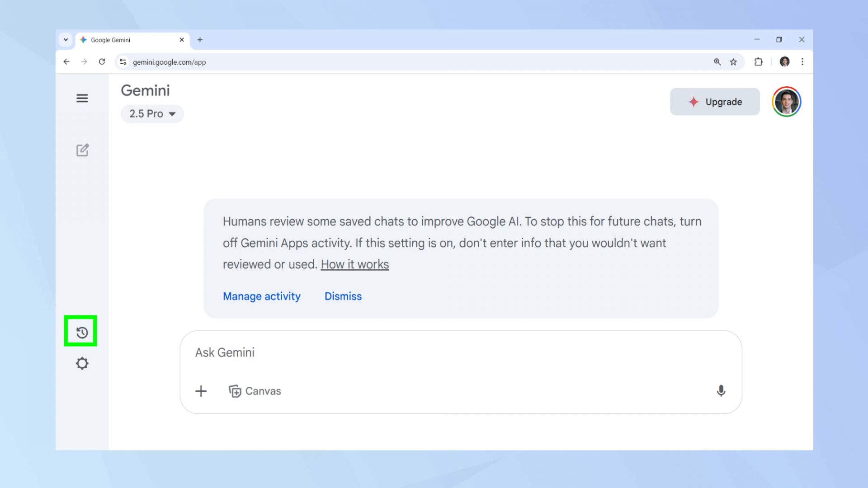View site information icon beside the URL
The width and height of the screenshot is (868, 488).
[123, 62]
